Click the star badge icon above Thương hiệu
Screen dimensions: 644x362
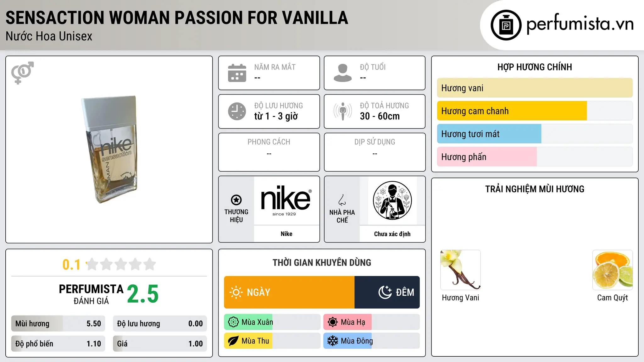pyautogui.click(x=236, y=200)
